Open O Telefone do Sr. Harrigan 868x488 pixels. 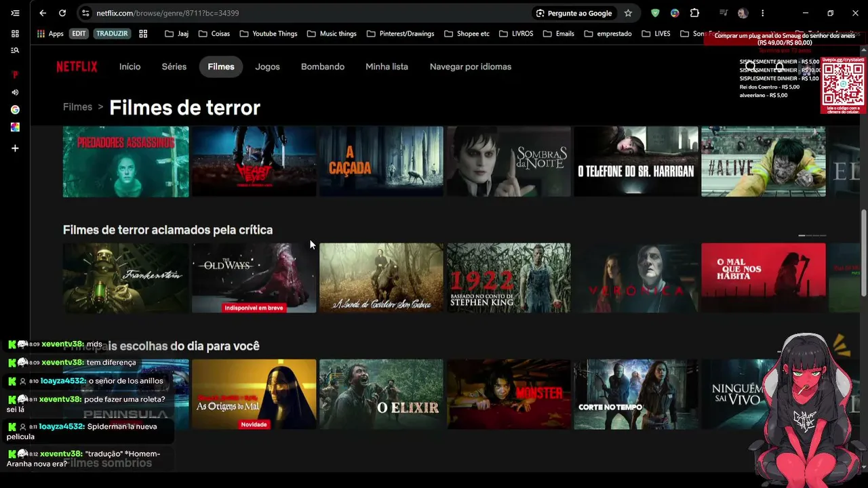click(x=636, y=161)
